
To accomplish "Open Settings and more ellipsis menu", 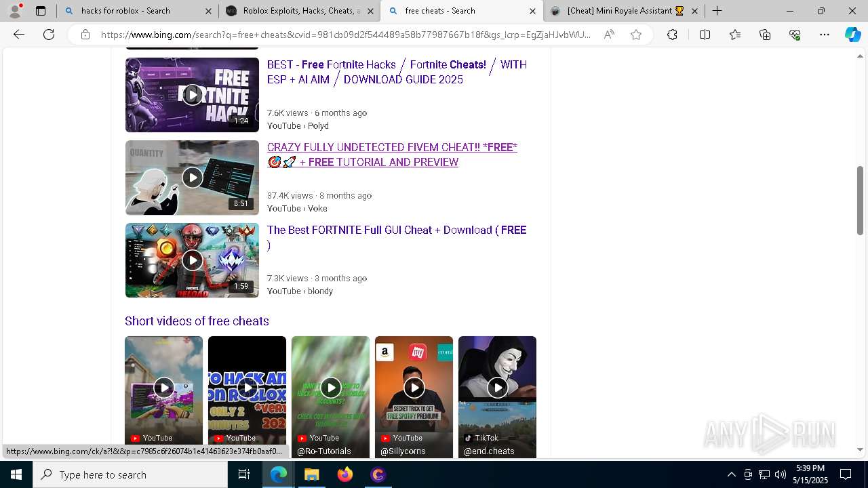I will coord(825,35).
